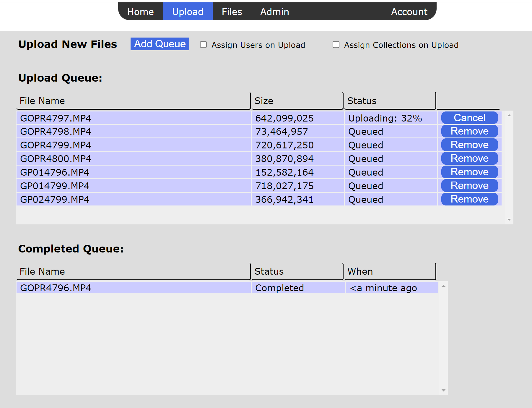
Task: Remove GOPR4798.MP4 from the upload queue
Action: (469, 131)
